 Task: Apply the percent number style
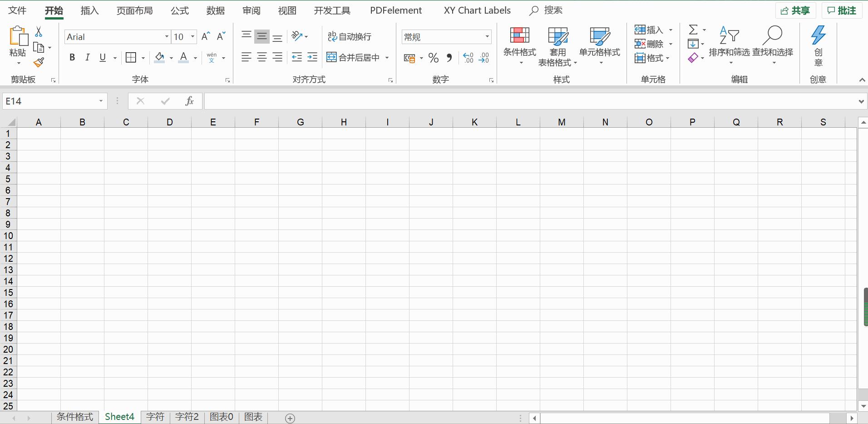pos(433,58)
